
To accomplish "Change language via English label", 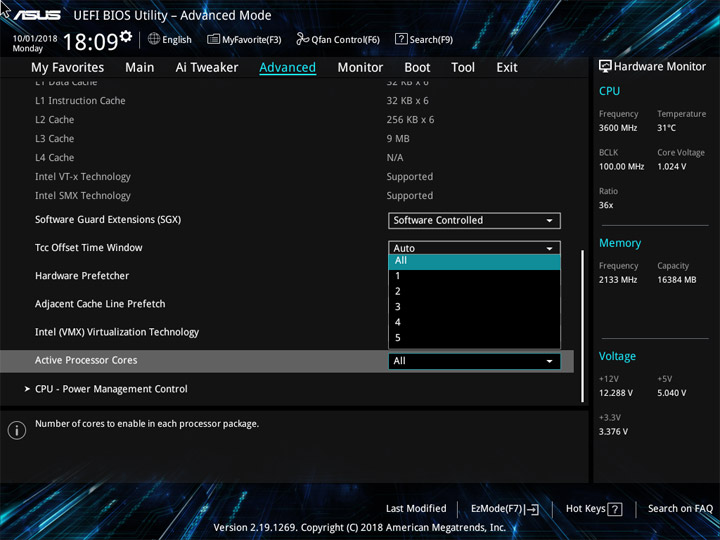I will 177,39.
